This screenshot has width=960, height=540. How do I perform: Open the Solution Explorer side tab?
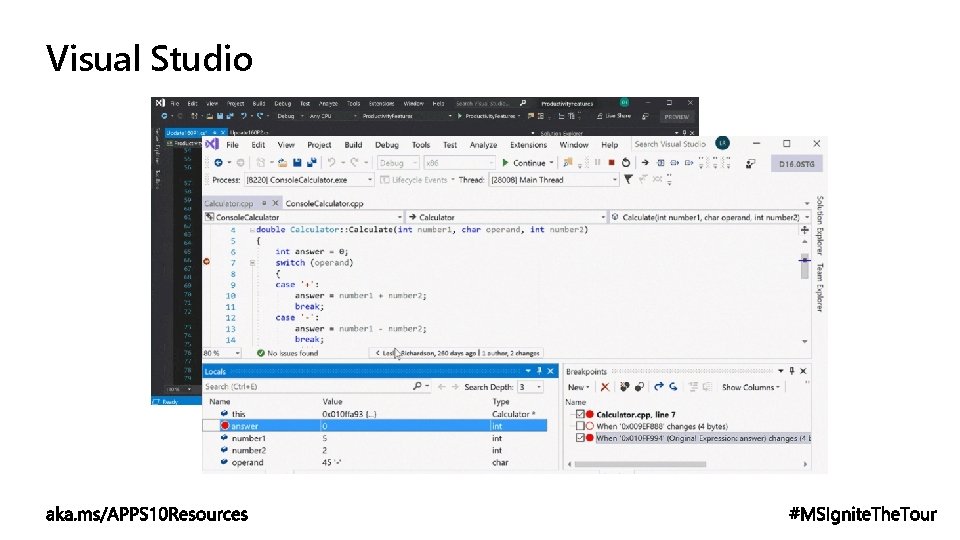820,225
